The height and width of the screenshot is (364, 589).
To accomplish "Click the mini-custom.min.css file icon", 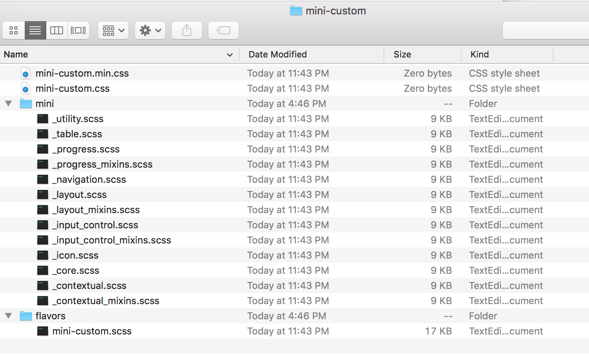I will (x=26, y=73).
